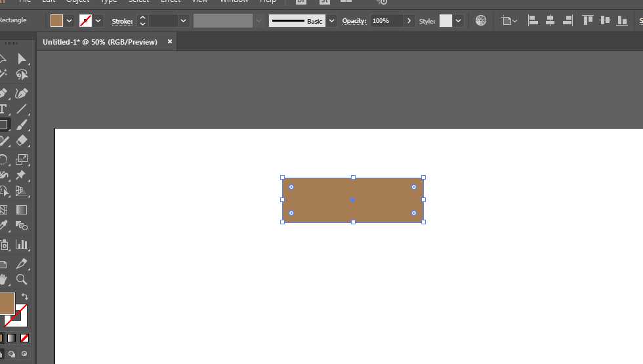Viewport: 643px width, 364px height.
Task: Swap fill and stroke colors
Action: pyautogui.click(x=25, y=296)
